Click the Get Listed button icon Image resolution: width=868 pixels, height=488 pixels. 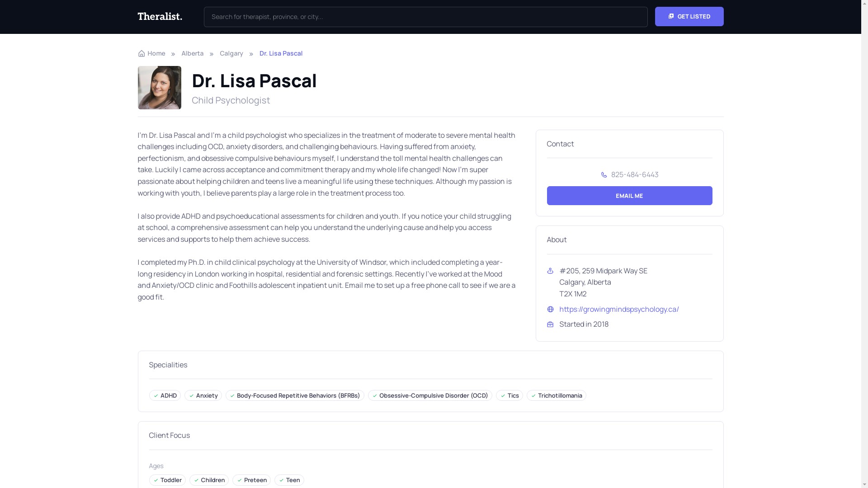click(x=671, y=16)
